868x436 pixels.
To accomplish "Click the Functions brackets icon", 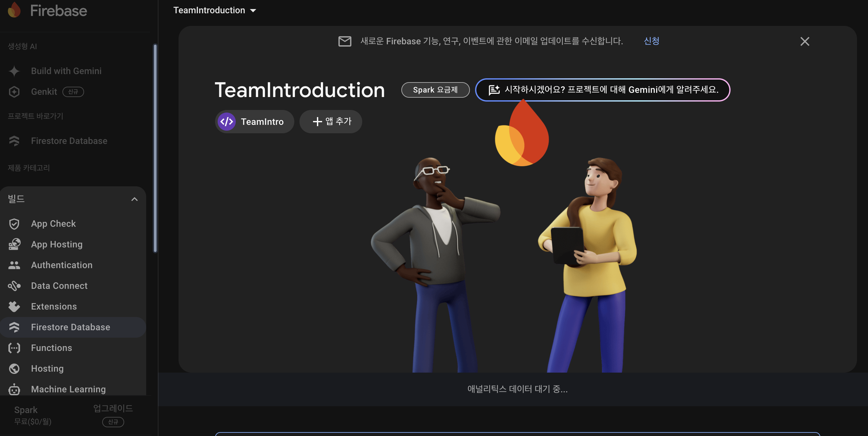I will pos(14,348).
